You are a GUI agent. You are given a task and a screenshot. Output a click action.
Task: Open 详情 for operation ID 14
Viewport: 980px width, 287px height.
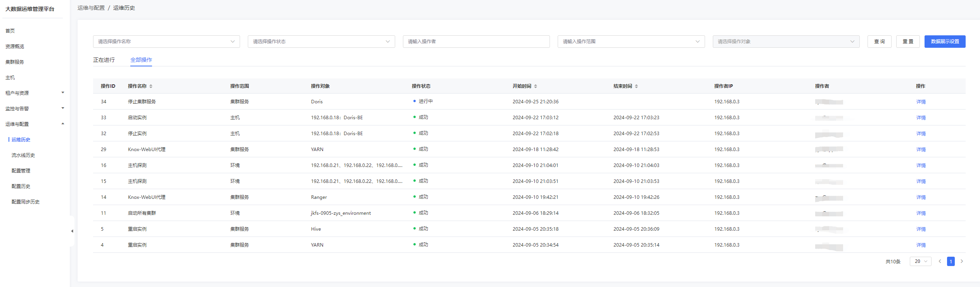tap(921, 197)
